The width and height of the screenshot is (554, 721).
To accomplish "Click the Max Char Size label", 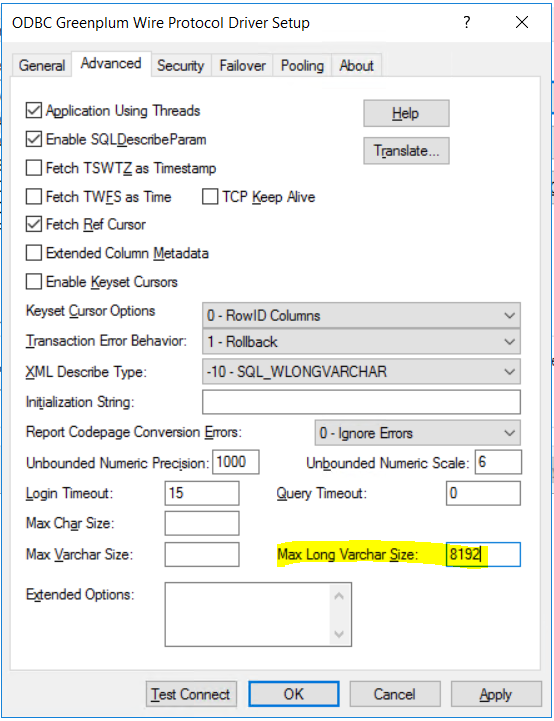I will coord(70,523).
